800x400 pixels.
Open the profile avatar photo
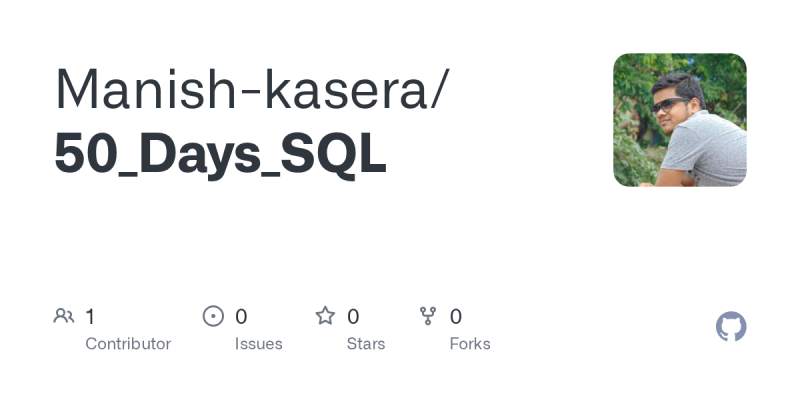point(679,120)
